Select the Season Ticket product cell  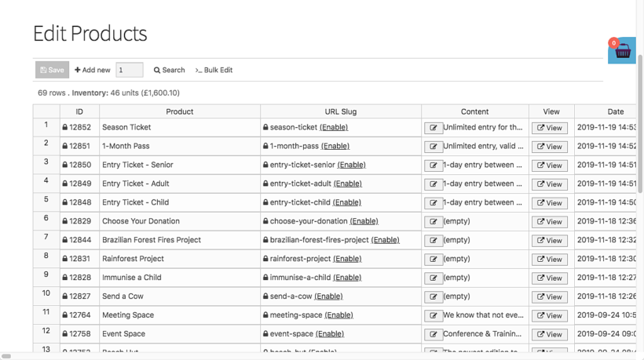pos(180,128)
